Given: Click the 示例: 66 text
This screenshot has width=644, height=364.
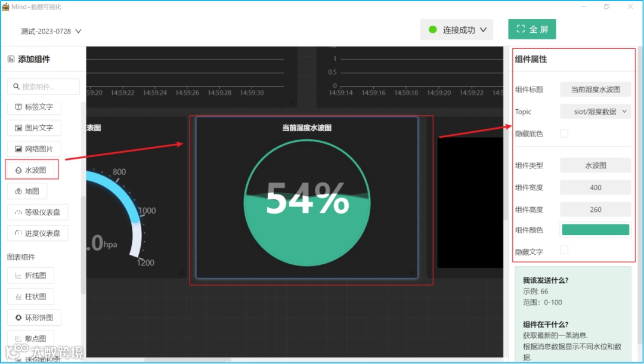Looking at the screenshot, I should pos(535,291).
